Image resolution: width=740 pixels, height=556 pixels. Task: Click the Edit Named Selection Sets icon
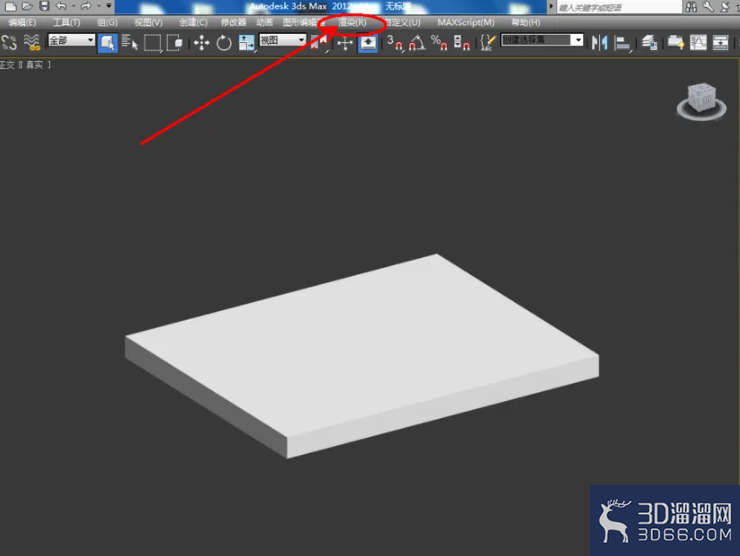click(x=488, y=43)
